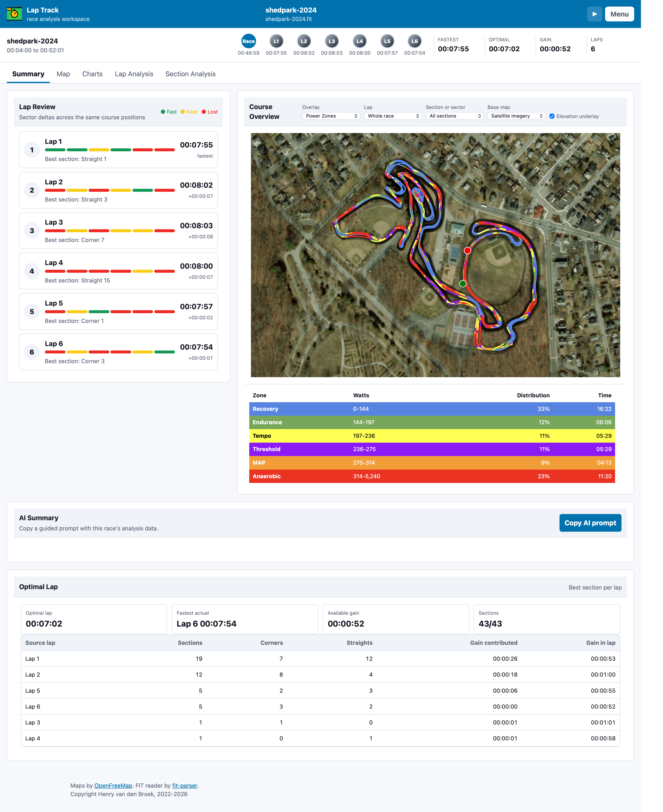Select the Lap 2 review card

118,190
